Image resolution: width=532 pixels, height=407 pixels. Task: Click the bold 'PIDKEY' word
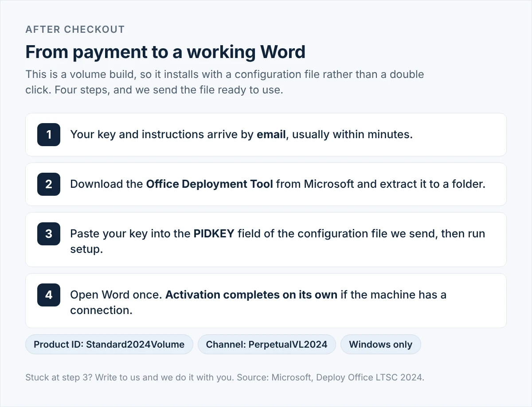click(214, 234)
